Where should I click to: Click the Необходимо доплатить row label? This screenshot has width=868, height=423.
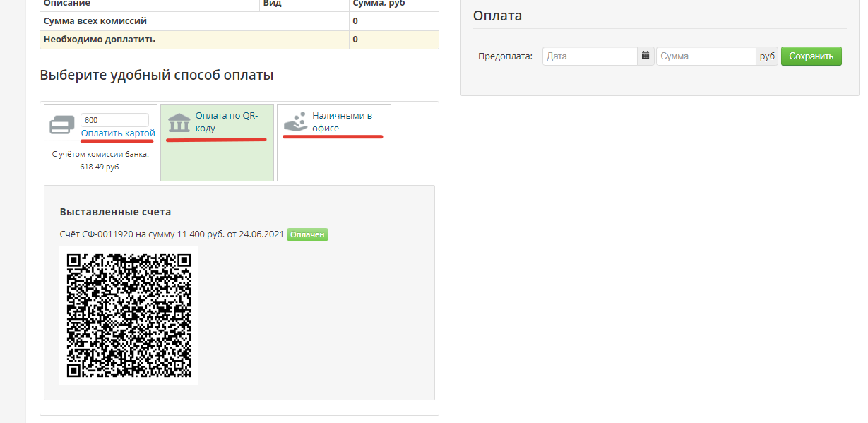coord(99,40)
